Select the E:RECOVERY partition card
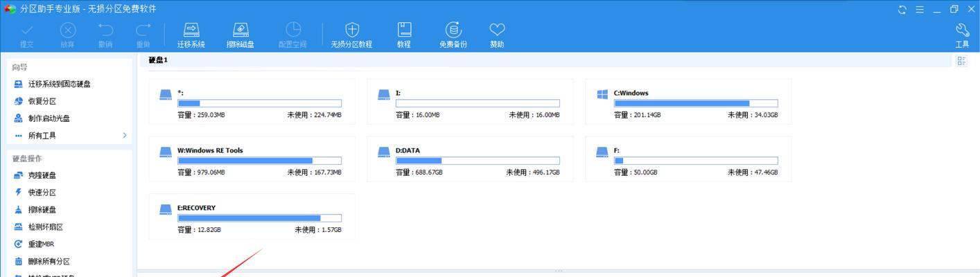This screenshot has height=277, width=980. pos(252,216)
